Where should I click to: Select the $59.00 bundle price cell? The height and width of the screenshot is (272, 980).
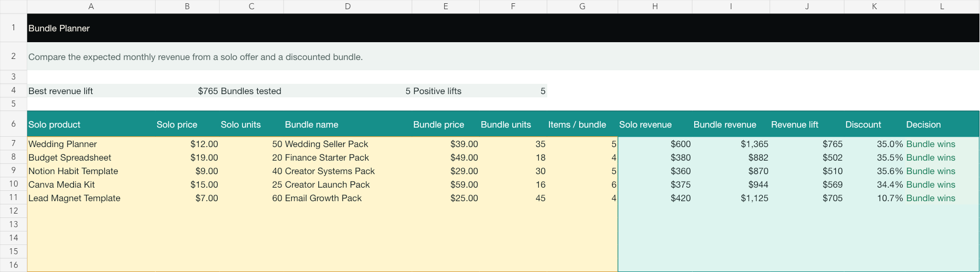(446, 184)
